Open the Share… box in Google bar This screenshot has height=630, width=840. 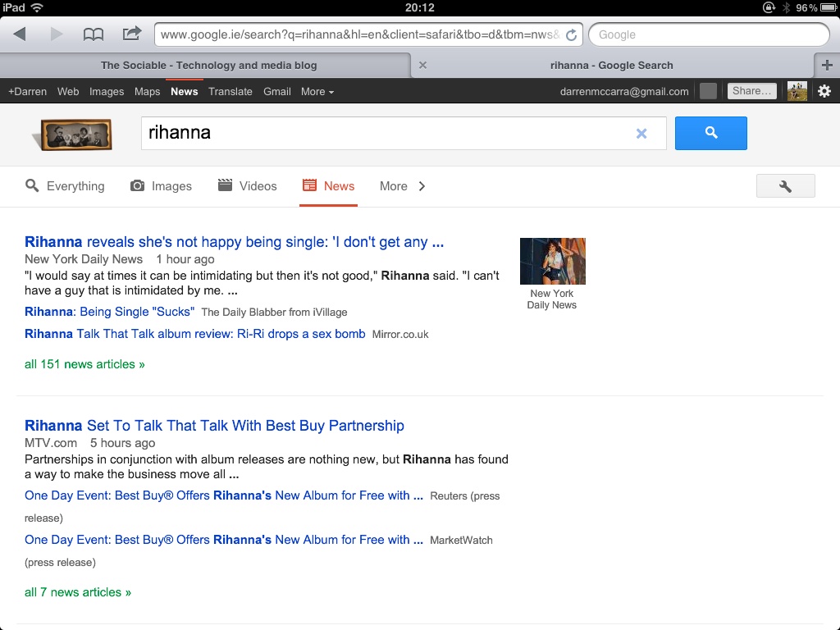click(751, 91)
